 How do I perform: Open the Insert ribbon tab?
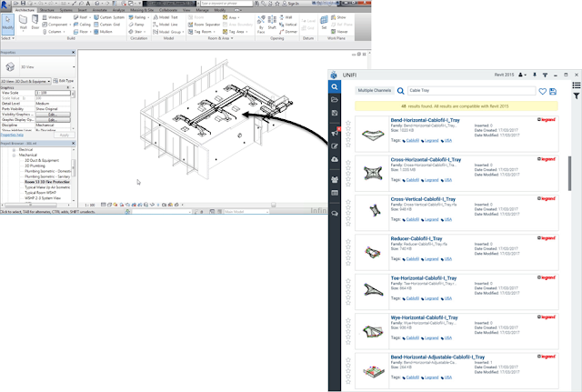pyautogui.click(x=83, y=10)
